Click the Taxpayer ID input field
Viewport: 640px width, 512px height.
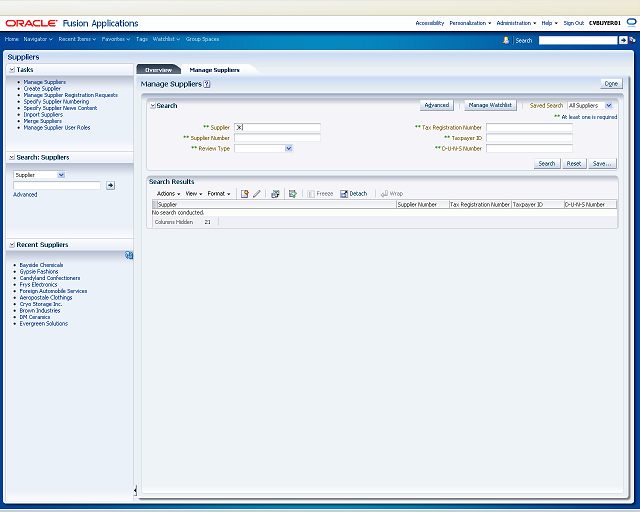tap(529, 138)
